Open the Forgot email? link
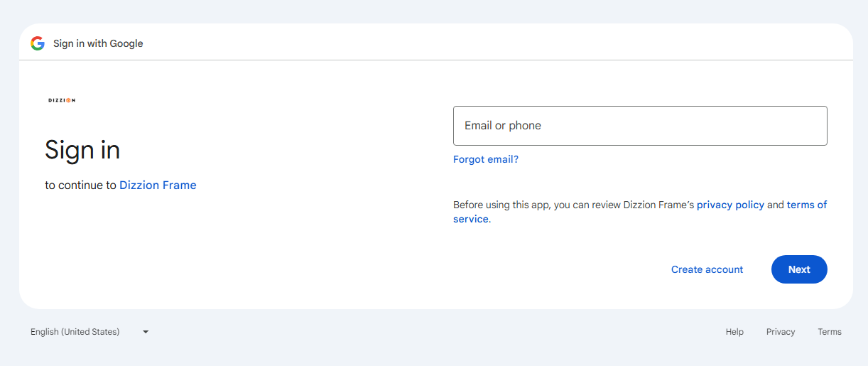The height and width of the screenshot is (366, 868). coord(486,159)
